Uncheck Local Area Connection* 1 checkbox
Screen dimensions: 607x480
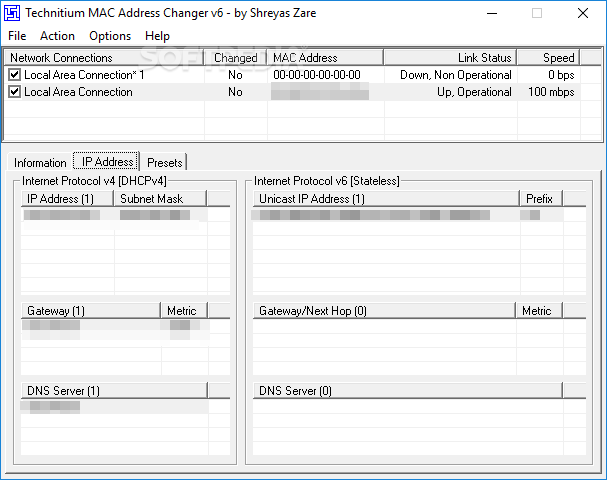14,74
